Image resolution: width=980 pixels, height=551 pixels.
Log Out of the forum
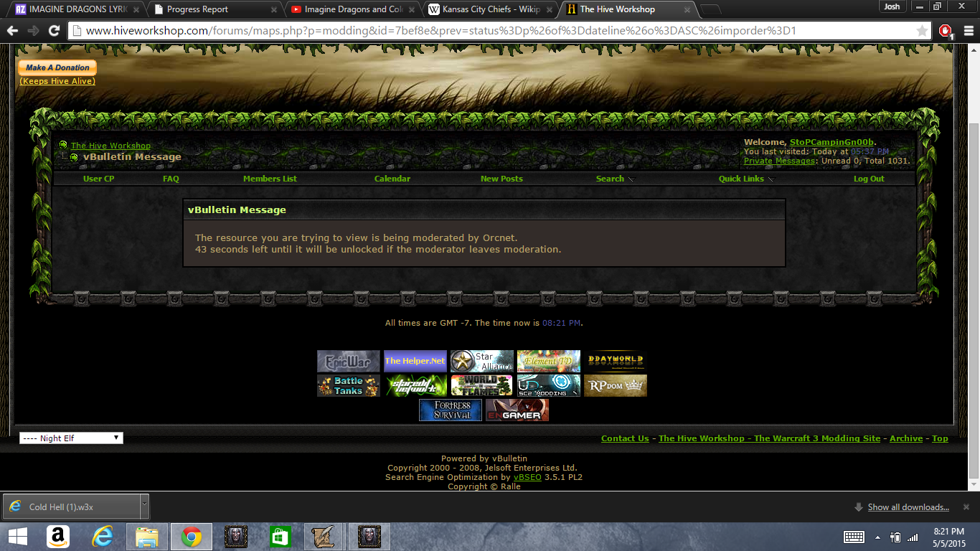pos(869,179)
